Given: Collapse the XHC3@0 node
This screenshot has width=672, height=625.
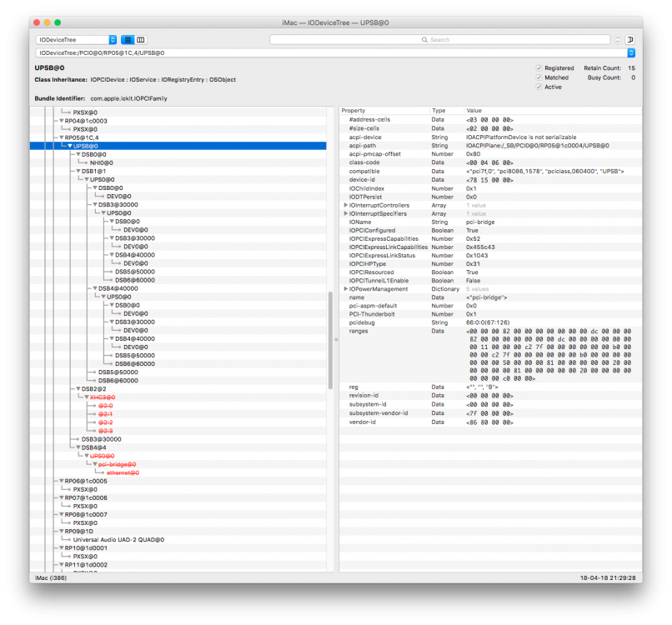Looking at the screenshot, I should tap(87, 397).
